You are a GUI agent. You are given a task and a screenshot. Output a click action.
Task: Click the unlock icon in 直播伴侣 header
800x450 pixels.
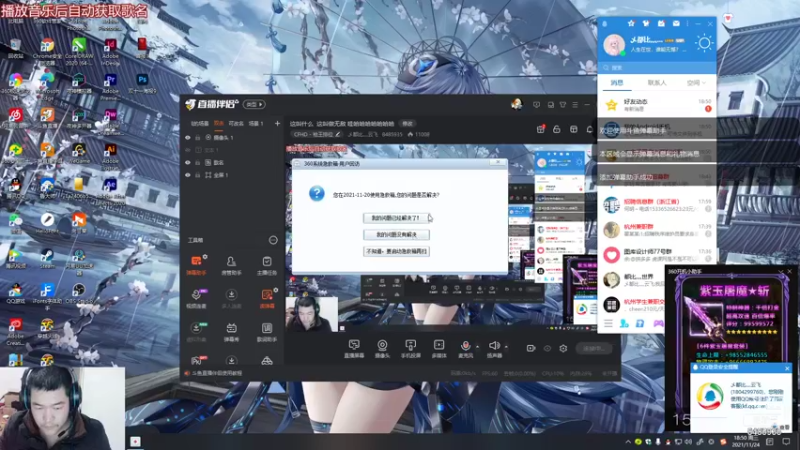(557, 129)
